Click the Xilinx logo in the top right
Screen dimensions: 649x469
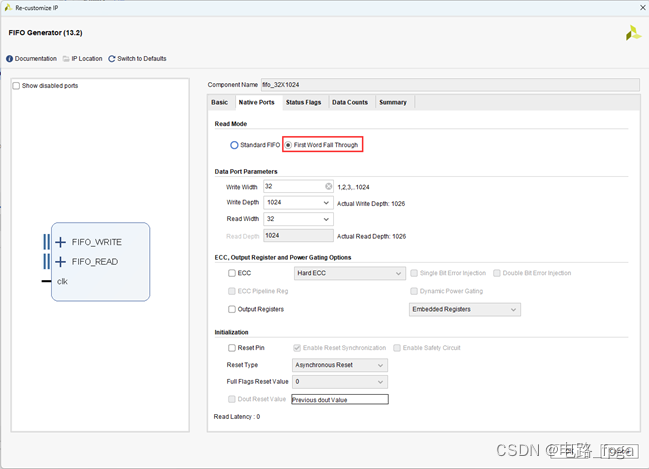[x=633, y=33]
